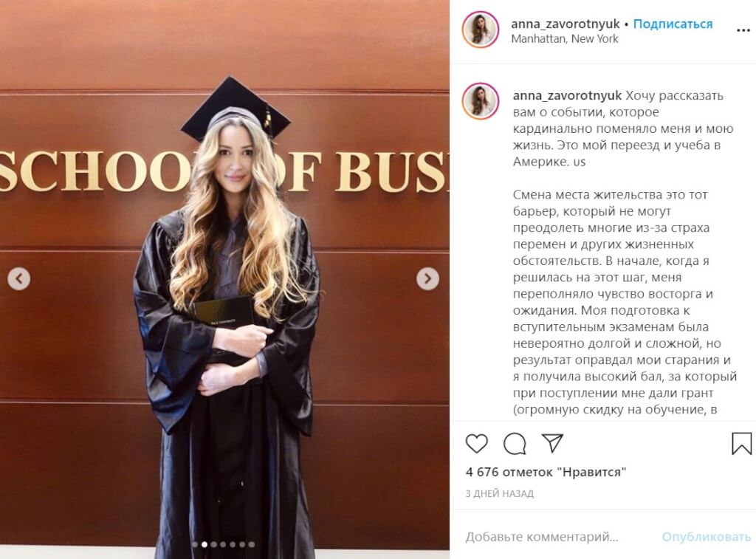This screenshot has width=756, height=559.
Task: View the 4 676 likes list
Action: [546, 472]
